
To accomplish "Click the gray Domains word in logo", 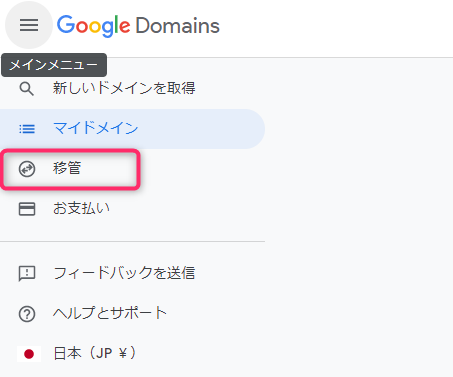I will pos(178,26).
